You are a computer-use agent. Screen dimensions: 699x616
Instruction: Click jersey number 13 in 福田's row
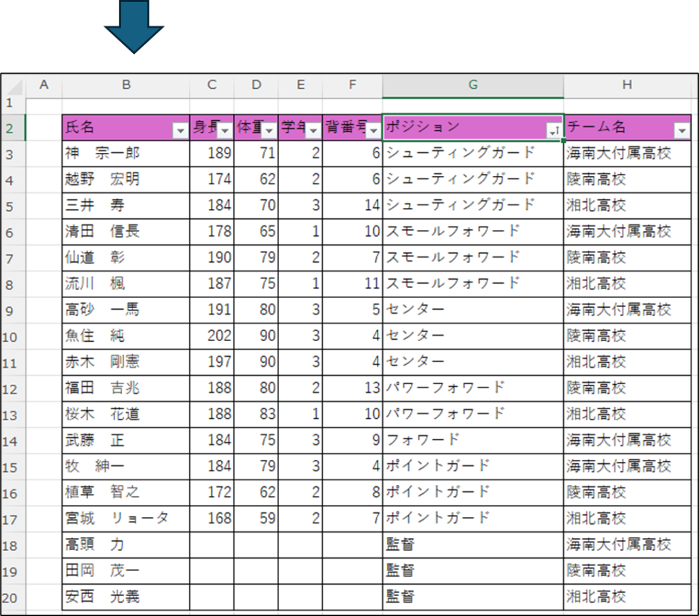coord(353,388)
